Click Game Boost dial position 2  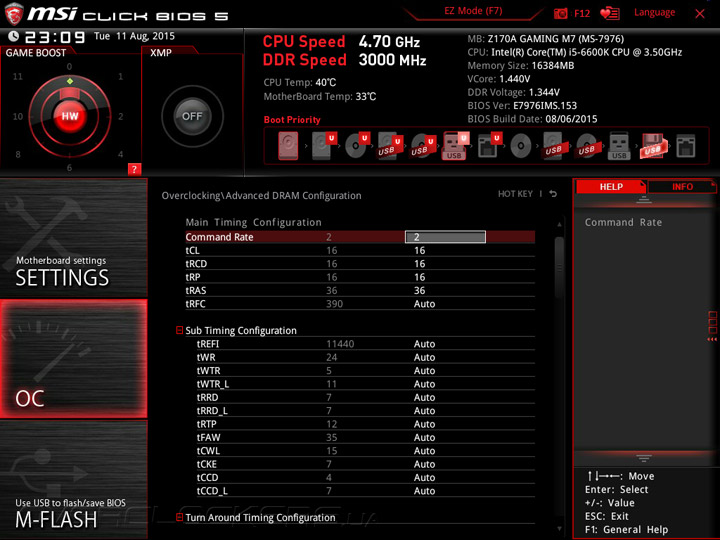click(x=120, y=116)
